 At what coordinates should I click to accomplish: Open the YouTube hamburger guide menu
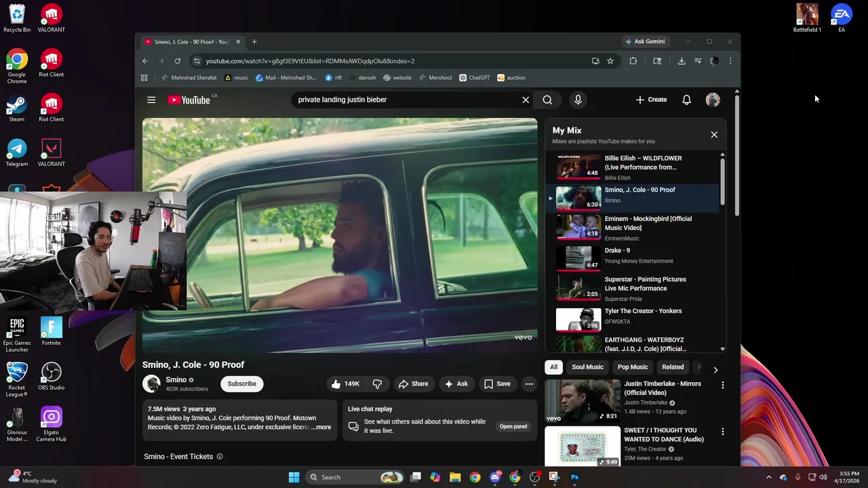coord(151,100)
